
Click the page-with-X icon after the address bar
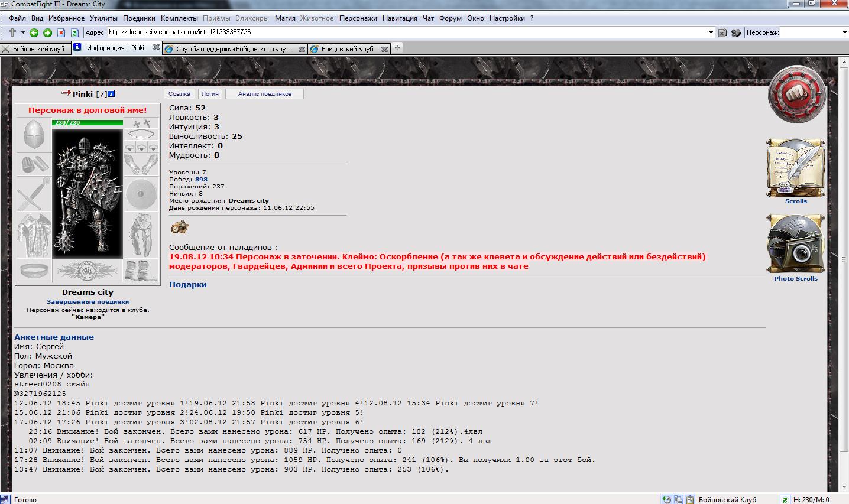tap(722, 33)
